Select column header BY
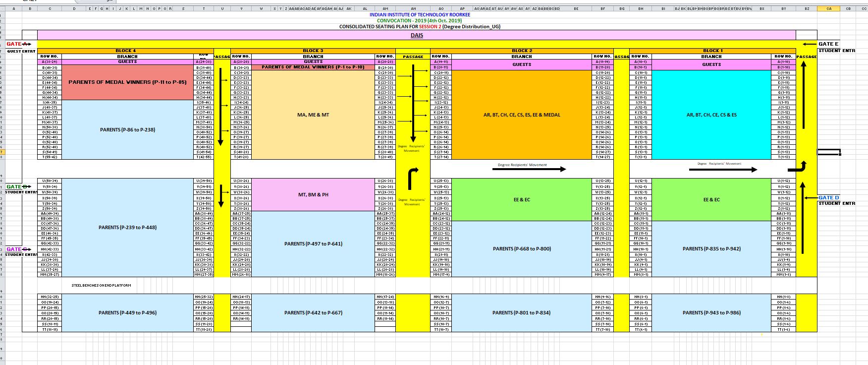The width and height of the screenshot is (868, 365). pos(783,8)
